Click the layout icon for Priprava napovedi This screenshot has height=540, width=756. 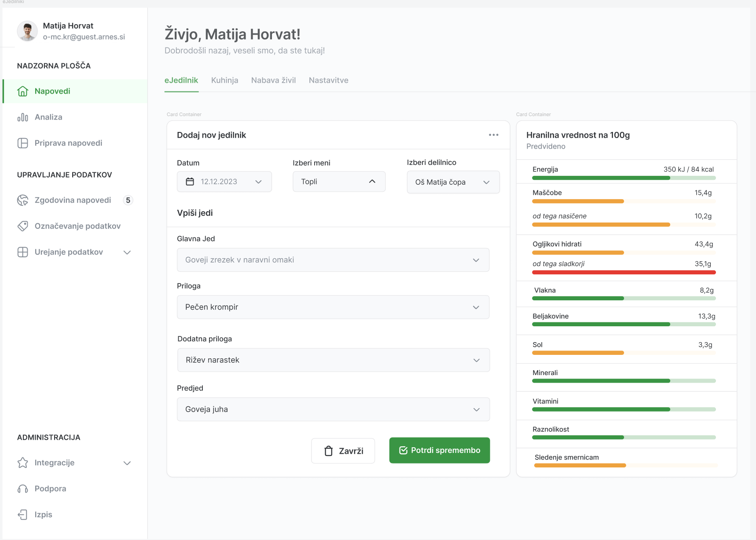pyautogui.click(x=22, y=143)
